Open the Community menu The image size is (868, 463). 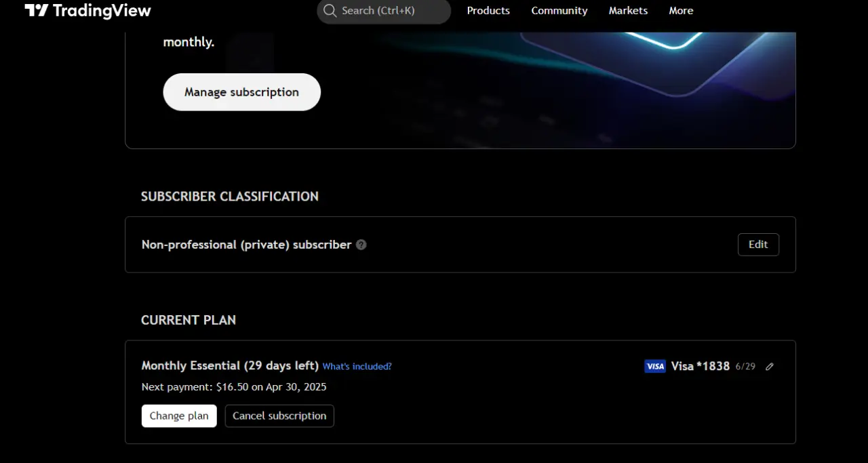pos(559,11)
